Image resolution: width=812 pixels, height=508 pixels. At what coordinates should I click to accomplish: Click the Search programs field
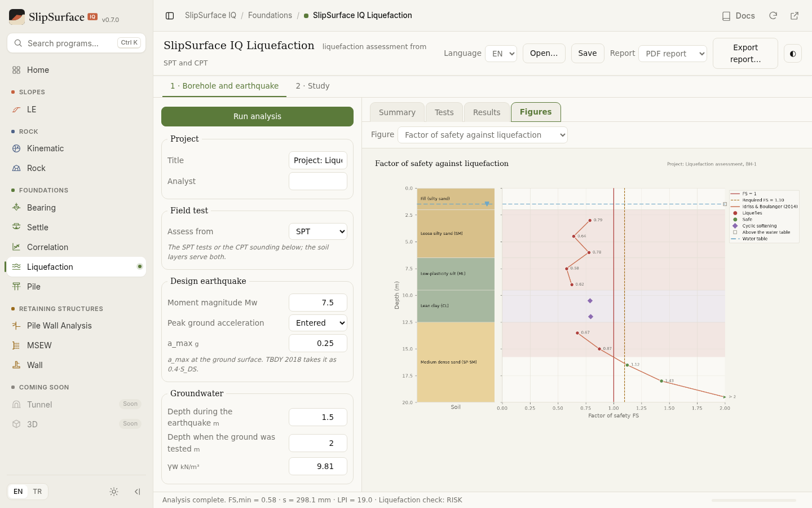[76, 43]
